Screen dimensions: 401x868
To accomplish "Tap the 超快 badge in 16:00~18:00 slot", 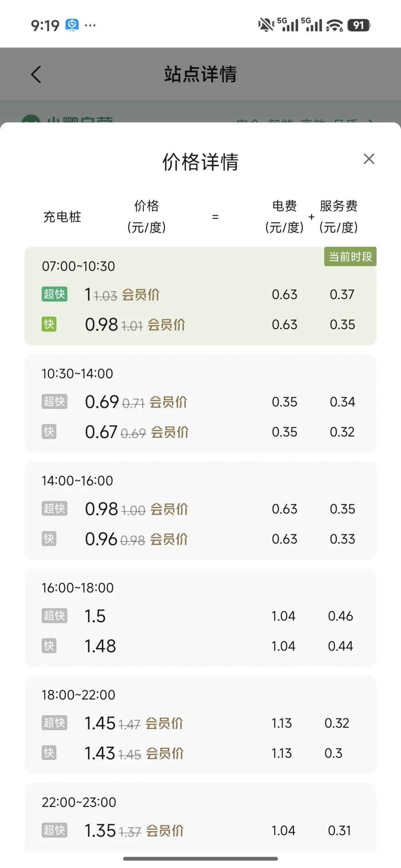I will pos(54,616).
